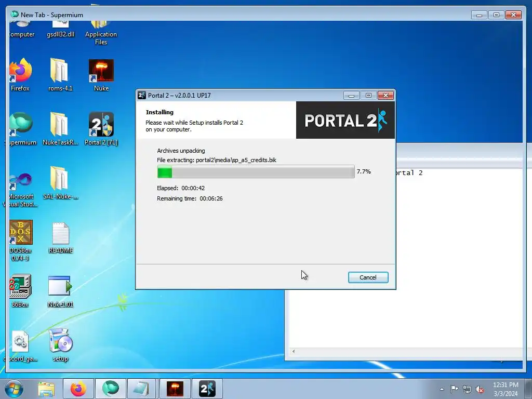
Task: Open Supermium desktop shortcut
Action: point(21,129)
